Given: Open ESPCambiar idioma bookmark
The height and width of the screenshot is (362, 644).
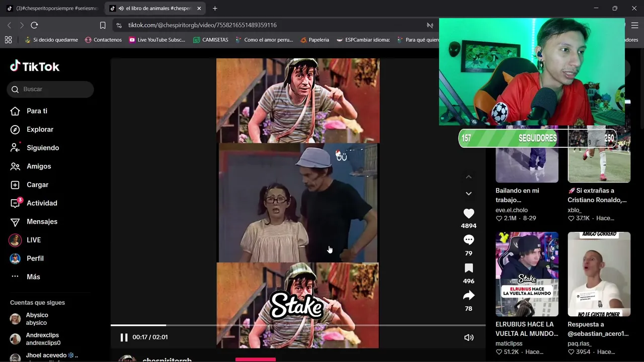Looking at the screenshot, I should click(363, 40).
